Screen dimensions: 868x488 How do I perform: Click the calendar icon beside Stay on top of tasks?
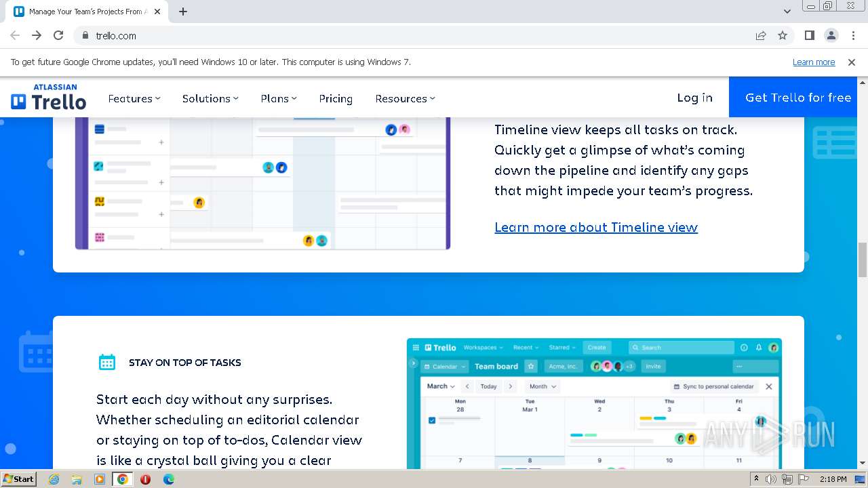[x=107, y=362]
